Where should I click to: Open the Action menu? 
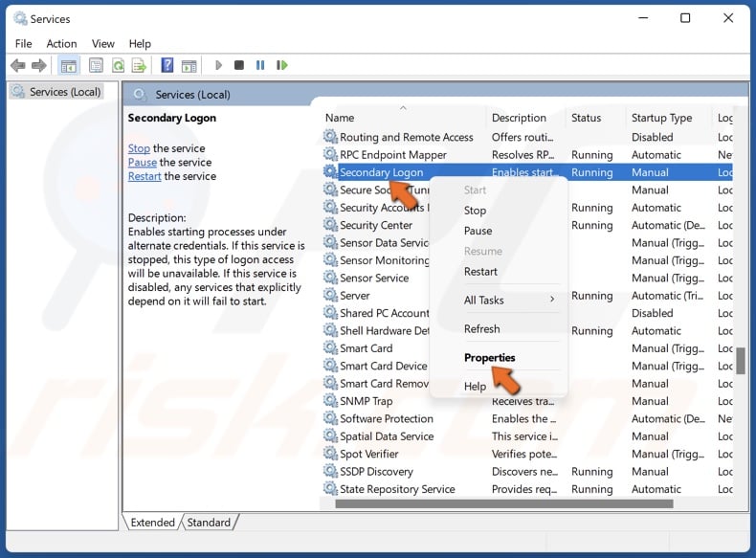[61, 43]
